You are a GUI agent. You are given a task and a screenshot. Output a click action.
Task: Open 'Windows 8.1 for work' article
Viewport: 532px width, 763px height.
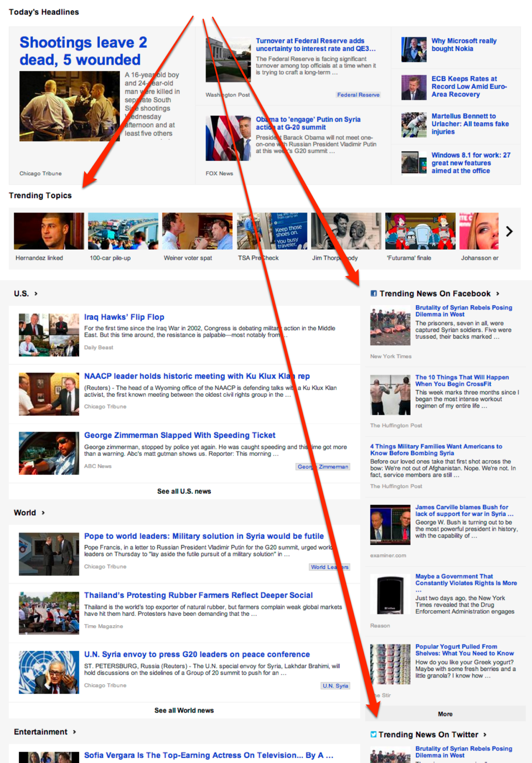471,163
